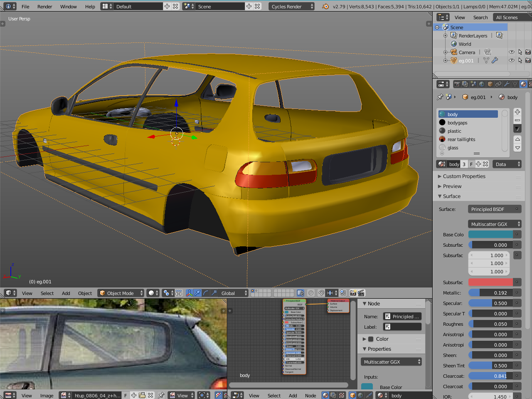This screenshot has width=532, height=399.
Task: Open the Render menu in top bar
Action: point(44,6)
